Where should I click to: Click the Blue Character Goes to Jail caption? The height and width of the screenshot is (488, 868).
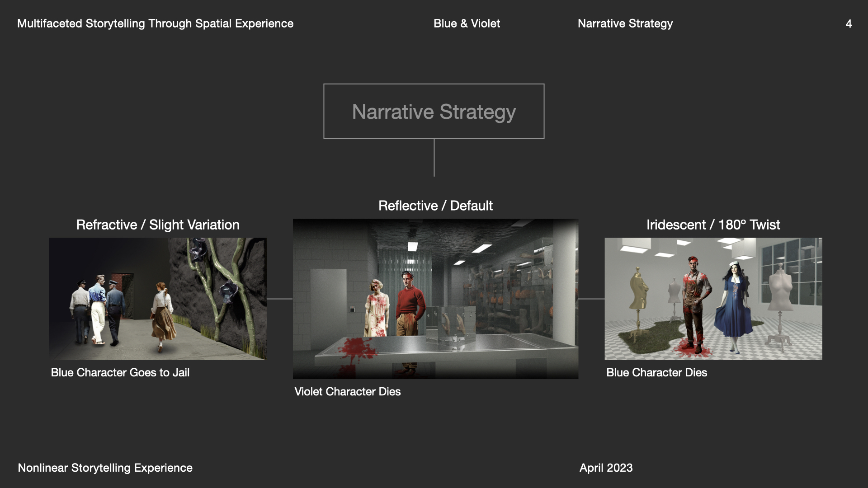[120, 372]
